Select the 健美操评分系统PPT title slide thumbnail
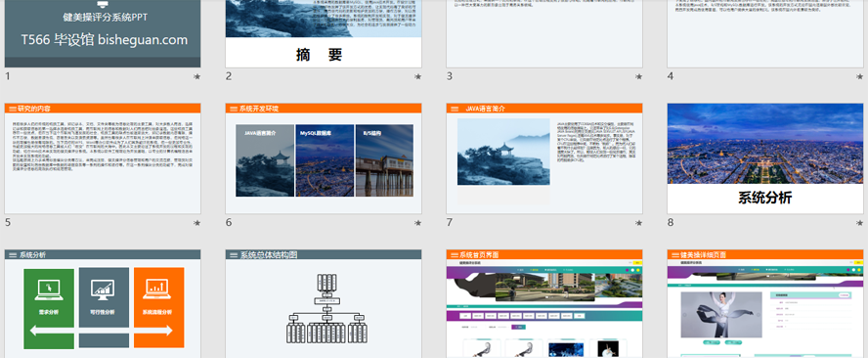This screenshot has height=358, width=868. click(103, 34)
